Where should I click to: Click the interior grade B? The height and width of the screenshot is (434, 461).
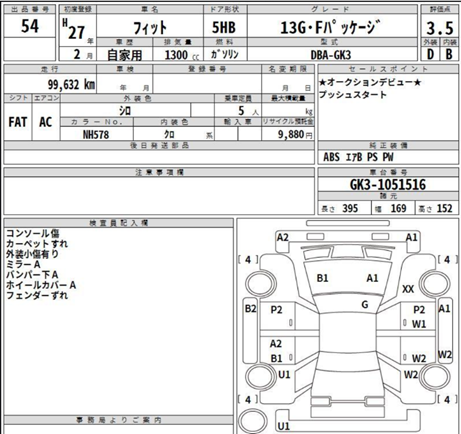(x=449, y=54)
